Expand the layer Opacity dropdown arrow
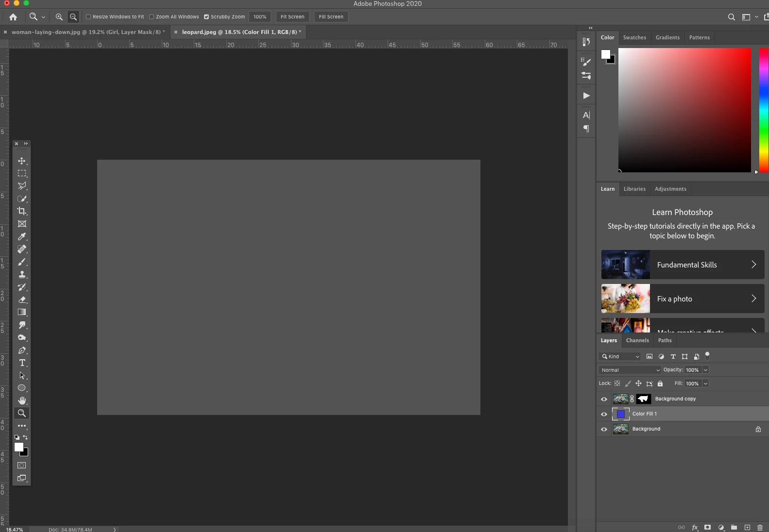 pos(705,370)
